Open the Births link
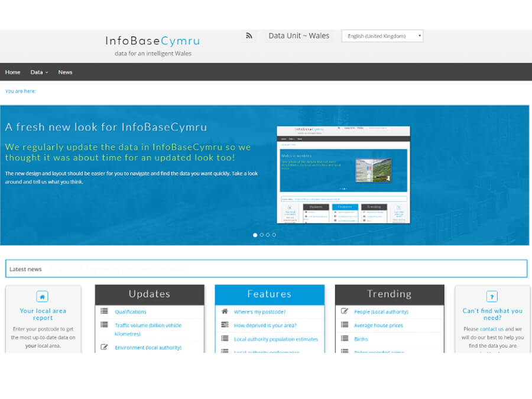Viewport: 532px width, 399px height. 361,339
